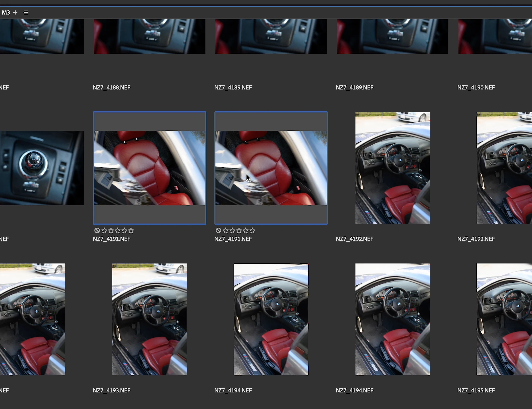Set one-star rating on left NZ7_4191 thumbnail
This screenshot has height=409, width=532.
point(104,230)
